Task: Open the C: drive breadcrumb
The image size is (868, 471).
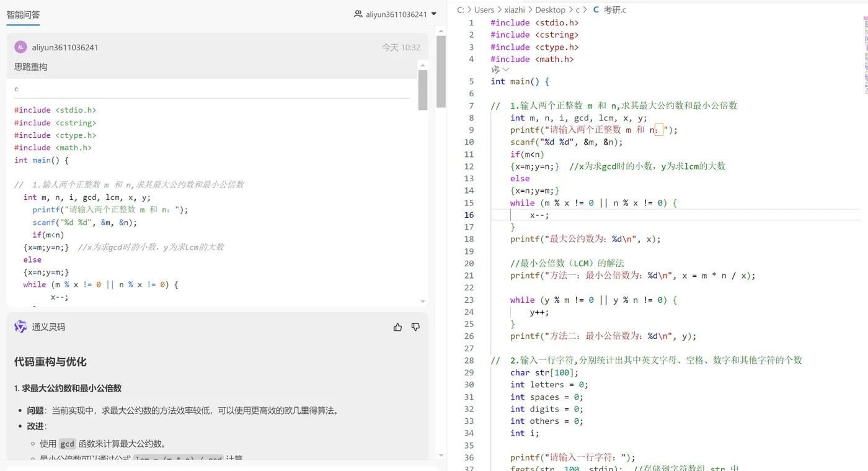Action: 461,10
